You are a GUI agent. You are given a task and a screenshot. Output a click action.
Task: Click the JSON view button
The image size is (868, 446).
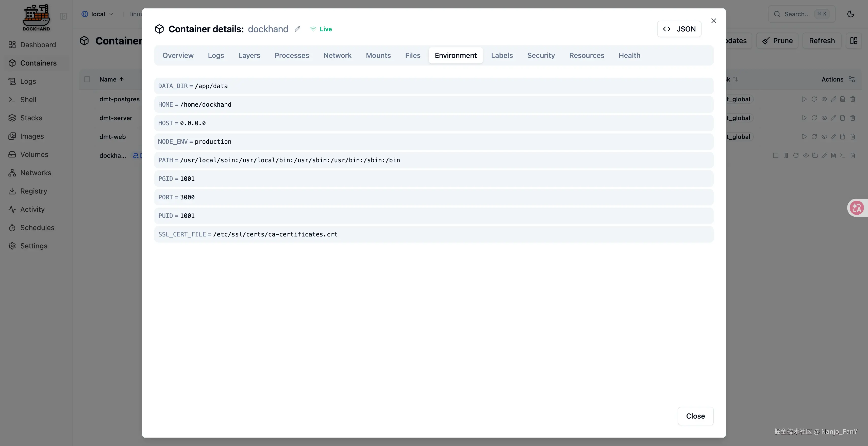(679, 29)
